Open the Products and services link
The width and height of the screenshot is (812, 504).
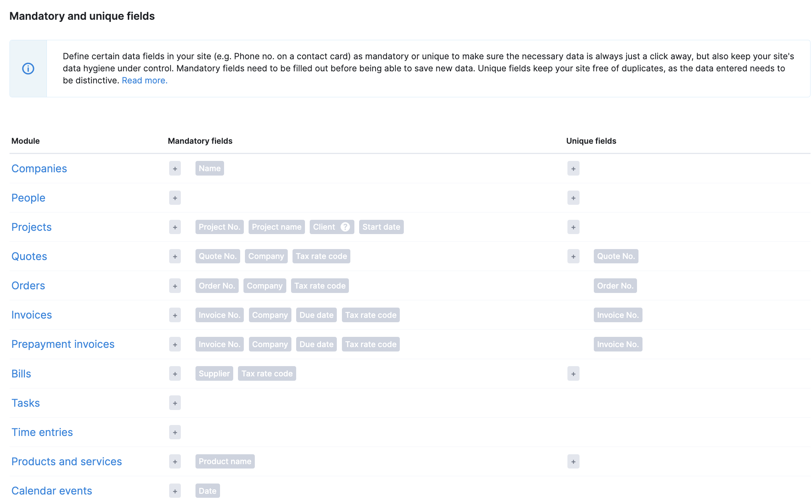pyautogui.click(x=67, y=462)
